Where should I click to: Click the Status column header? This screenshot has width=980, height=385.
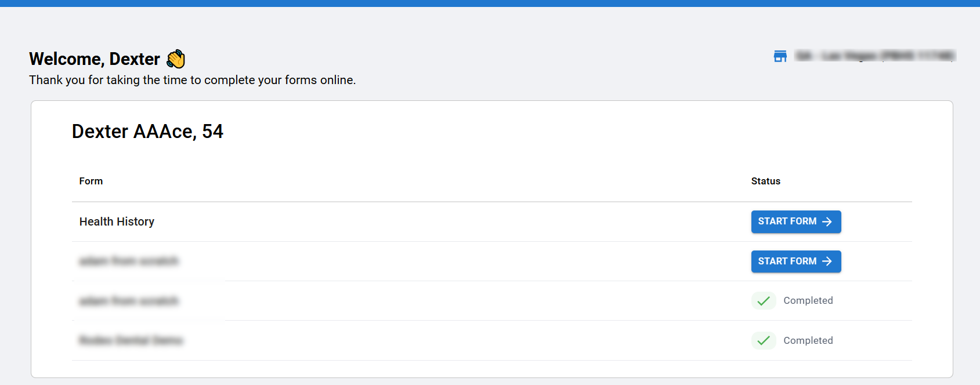(765, 181)
